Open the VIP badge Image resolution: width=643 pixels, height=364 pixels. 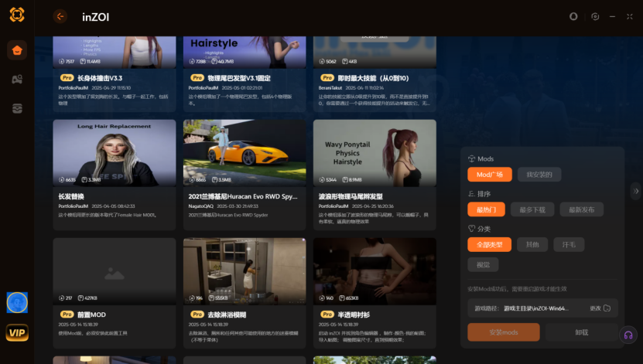[17, 332]
